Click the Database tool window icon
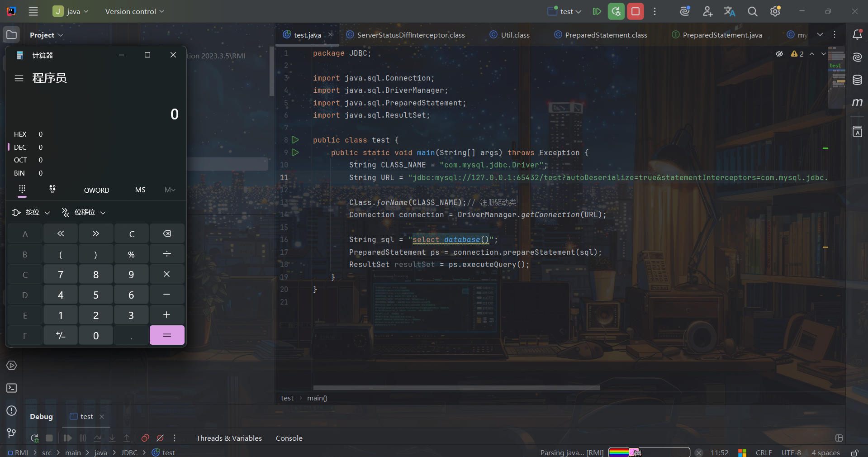 click(x=857, y=80)
